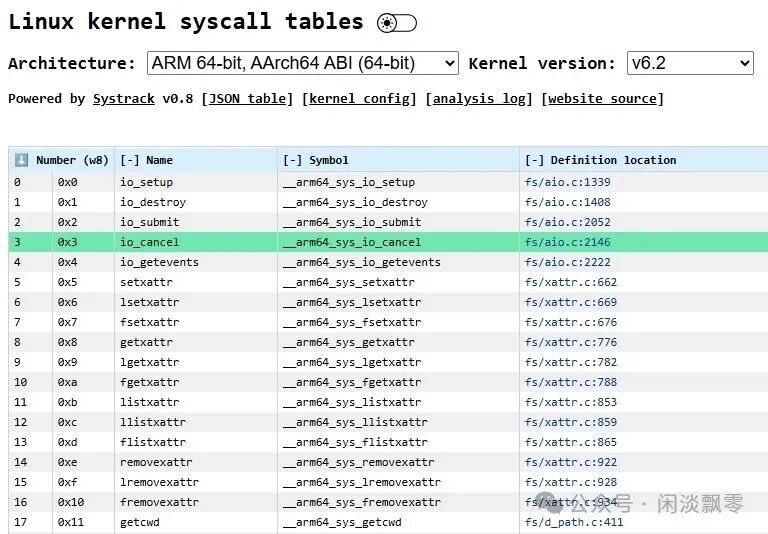Viewport: 768px width, 534px height.
Task: Click the __arm64_sys_io_setup symbol cell
Action: pos(398,182)
